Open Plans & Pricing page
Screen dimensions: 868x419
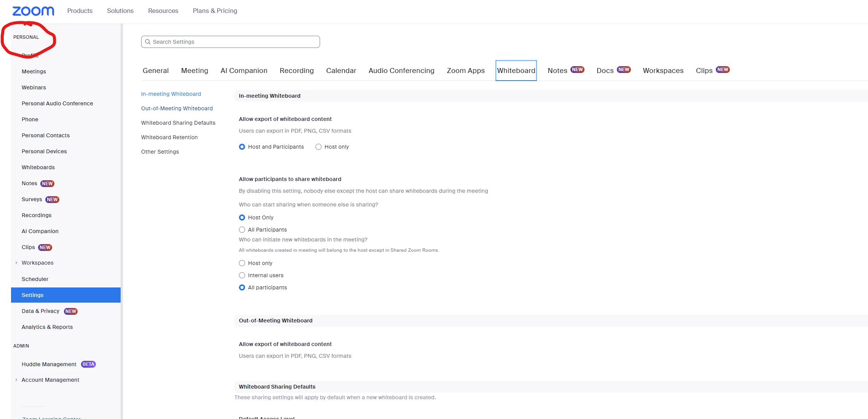(x=215, y=11)
